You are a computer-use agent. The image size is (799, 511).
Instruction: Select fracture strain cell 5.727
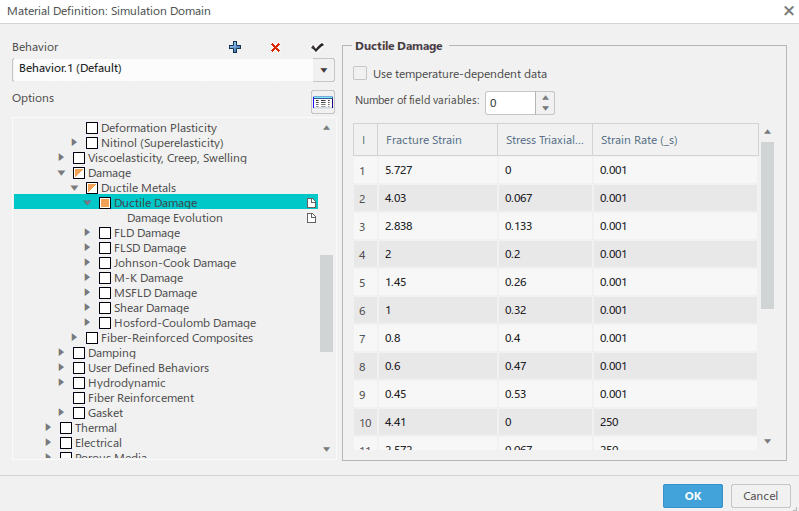click(438, 170)
